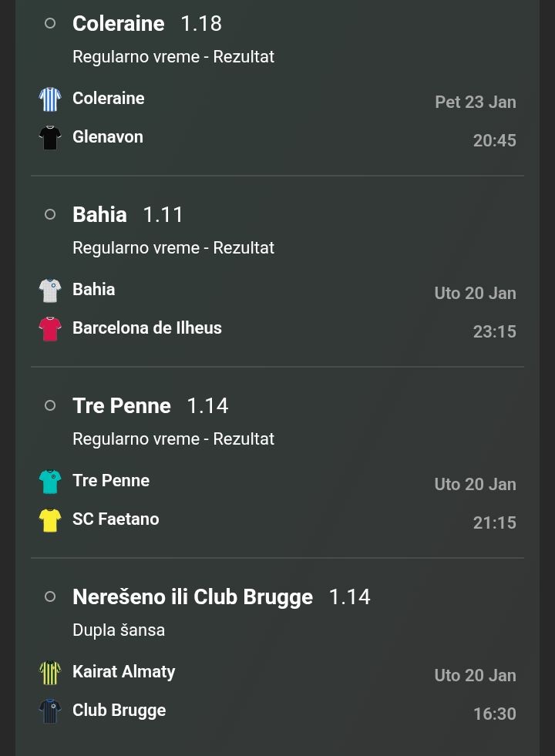Select the Bahia 1.11 radio circle
The image size is (555, 756).
50,215
